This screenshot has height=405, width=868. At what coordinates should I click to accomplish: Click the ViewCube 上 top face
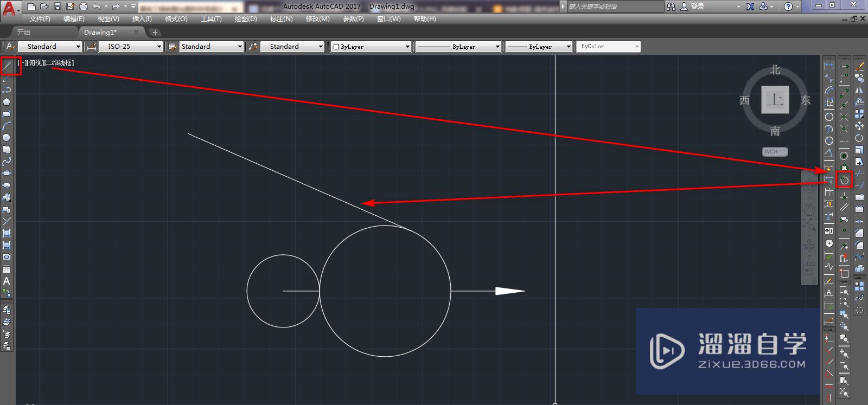(775, 100)
